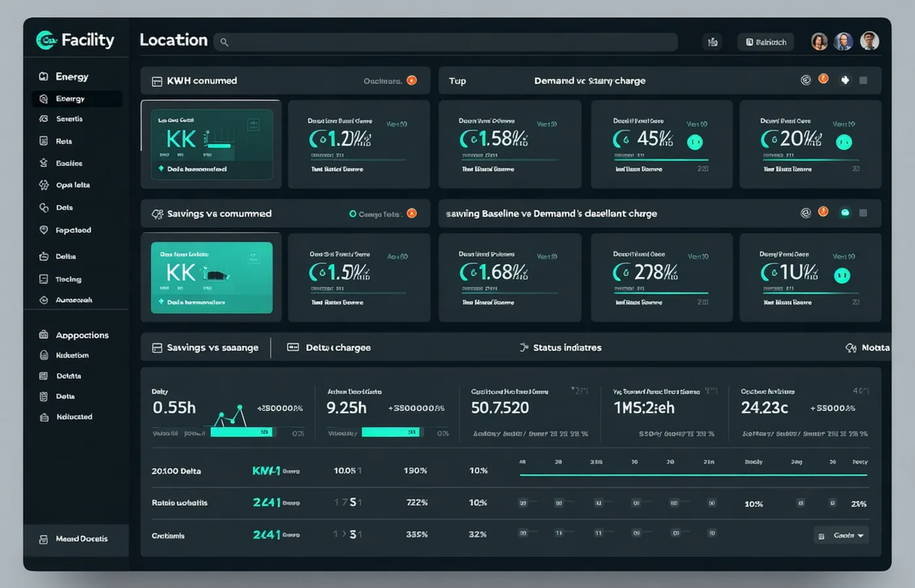
Task: Click refresh icon in Demand vs charge header
Action: coord(806,80)
